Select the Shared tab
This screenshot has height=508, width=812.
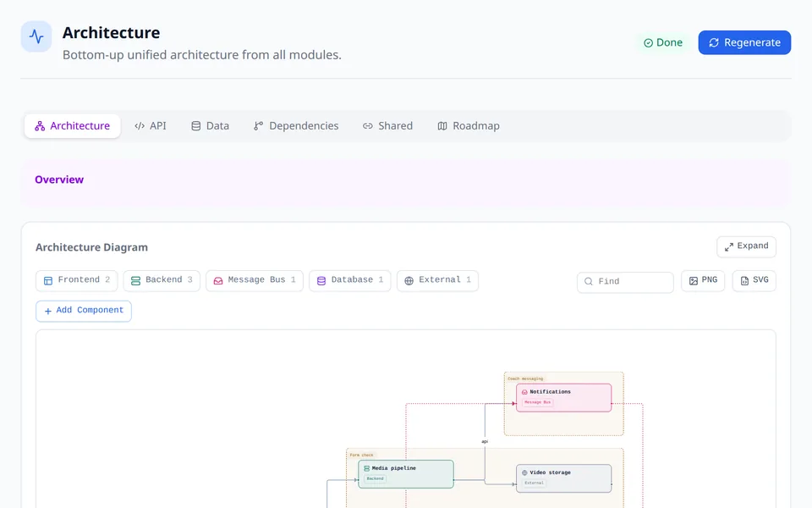pos(387,126)
